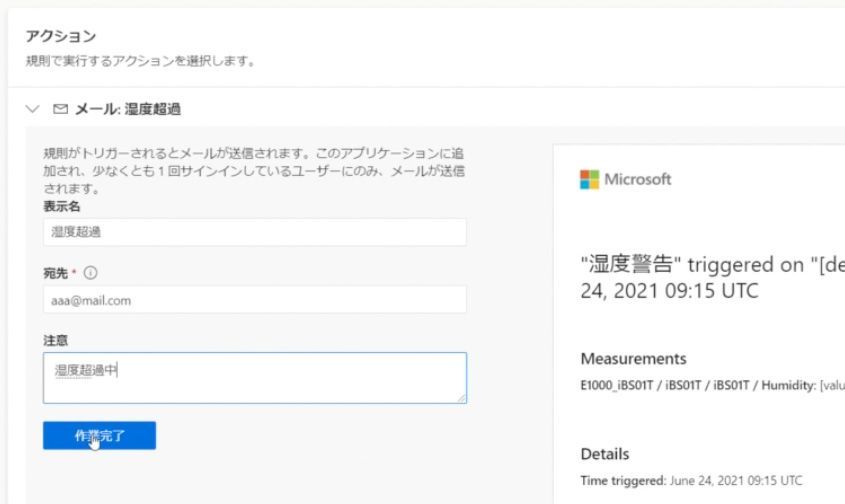Viewport: 845px width, 504px height.
Task: Click inside the 注意 text area
Action: coord(254,377)
